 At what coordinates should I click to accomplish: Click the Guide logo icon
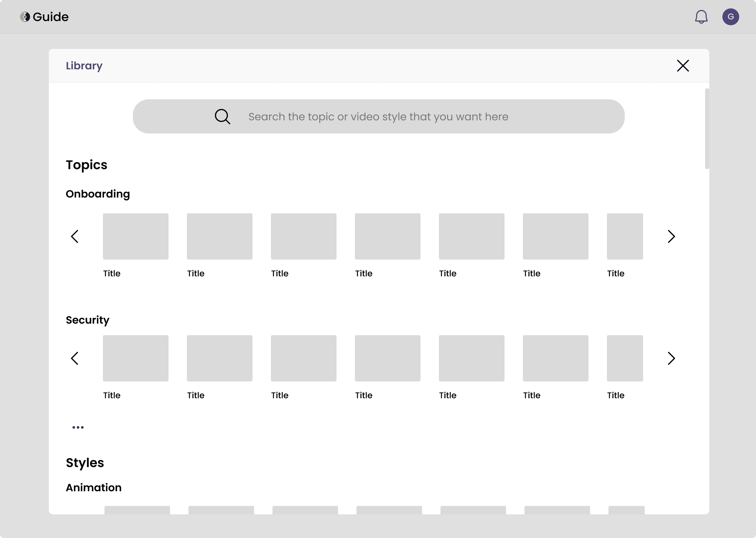coord(25,17)
